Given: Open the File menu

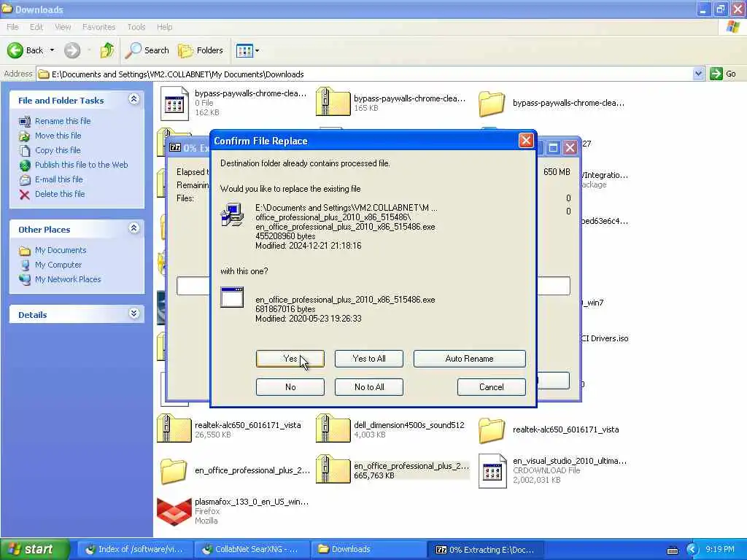Looking at the screenshot, I should (x=12, y=27).
